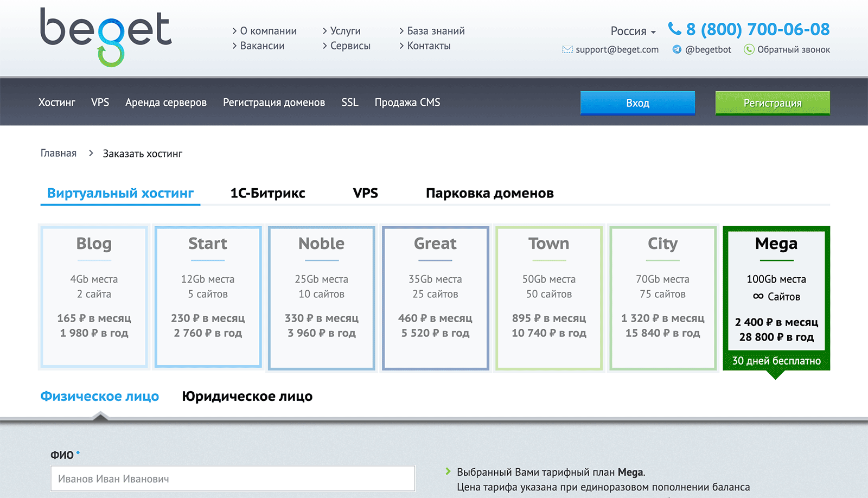Open the Россия region dropdown
The image size is (868, 498).
click(633, 31)
